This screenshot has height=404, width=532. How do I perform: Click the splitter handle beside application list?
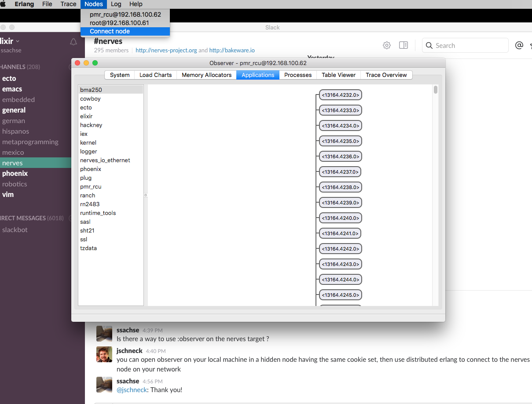pos(146,195)
